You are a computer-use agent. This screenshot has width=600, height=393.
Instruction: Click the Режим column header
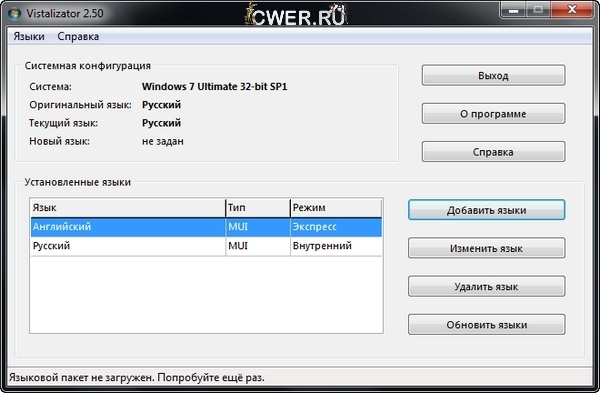pos(336,208)
